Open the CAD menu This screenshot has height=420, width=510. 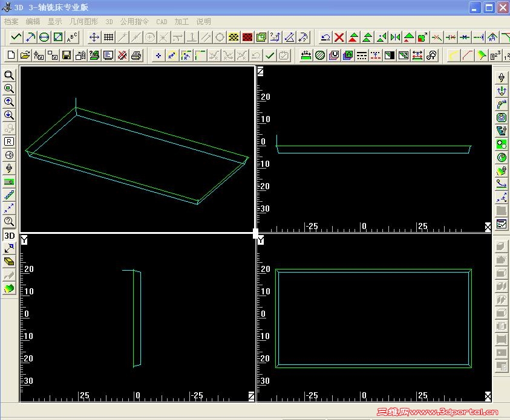point(162,22)
